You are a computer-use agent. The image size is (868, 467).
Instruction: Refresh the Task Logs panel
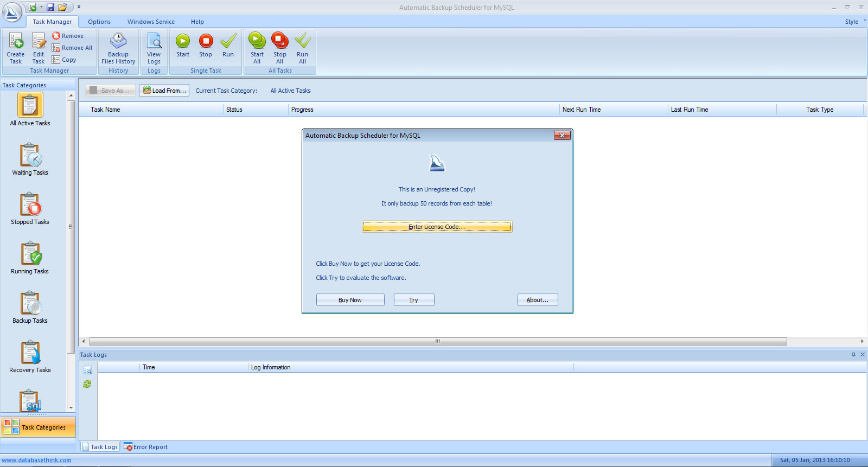coord(87,384)
